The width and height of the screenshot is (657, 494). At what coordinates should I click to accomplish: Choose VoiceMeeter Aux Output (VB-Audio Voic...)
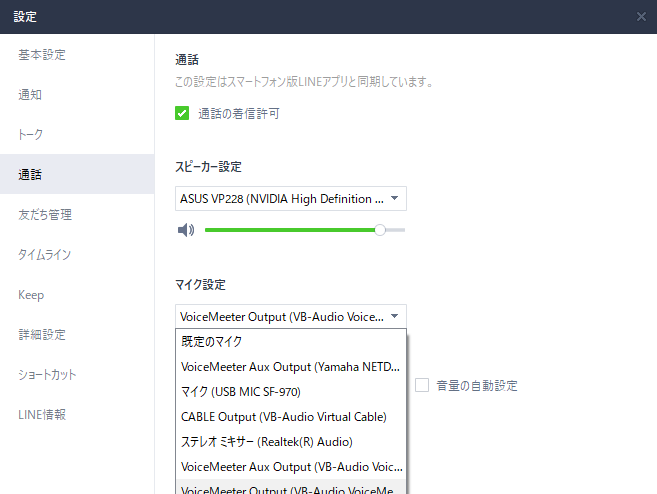[x=291, y=467]
